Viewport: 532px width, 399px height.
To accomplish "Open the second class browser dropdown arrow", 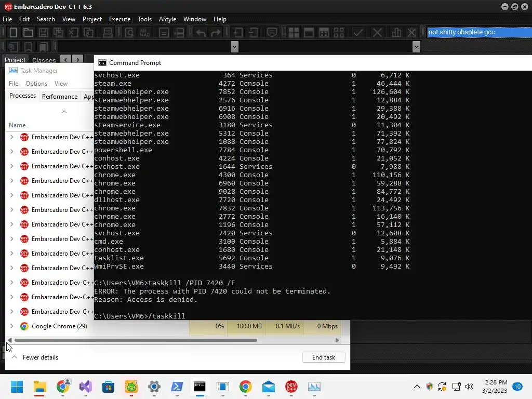I will pos(416,46).
